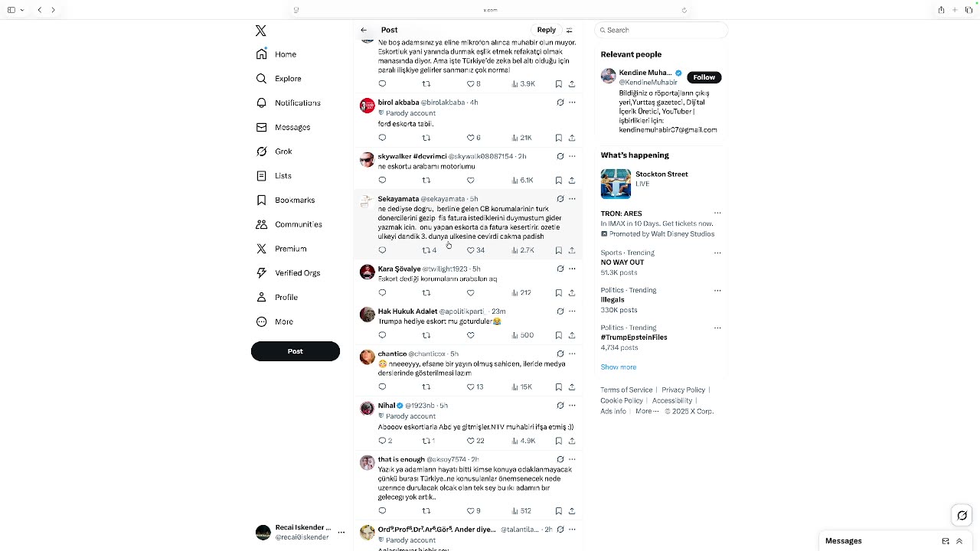Open more options on skywalker's reply

[572, 156]
